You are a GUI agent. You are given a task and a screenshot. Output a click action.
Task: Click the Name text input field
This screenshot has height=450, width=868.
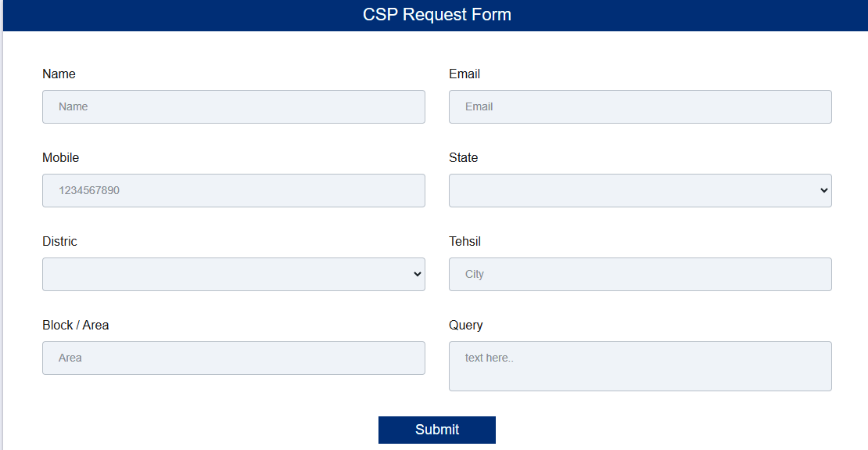click(x=233, y=106)
